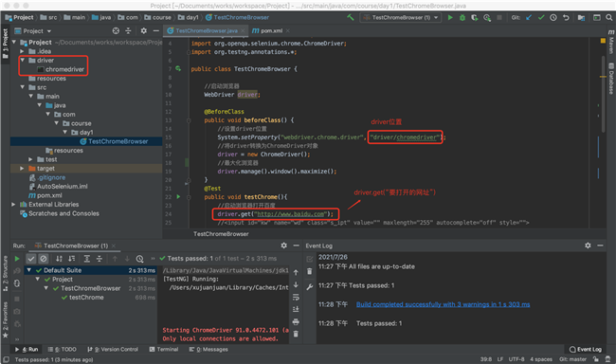Run TestChromeBrowser with the green play icon
616x364 pixels.
click(x=450, y=18)
